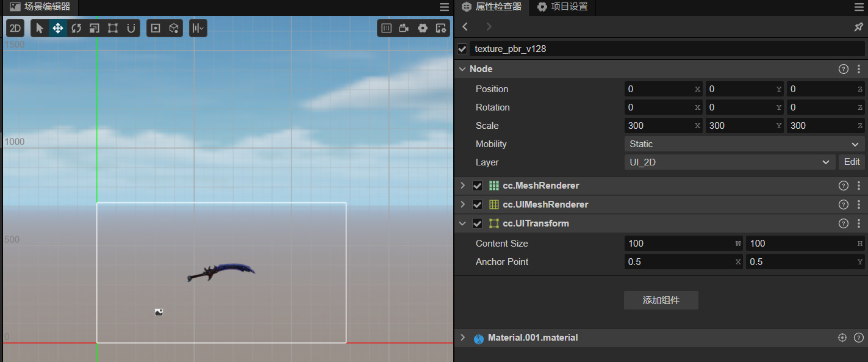The image size is (868, 362).
Task: Select the sword model in scene
Action: 221,272
